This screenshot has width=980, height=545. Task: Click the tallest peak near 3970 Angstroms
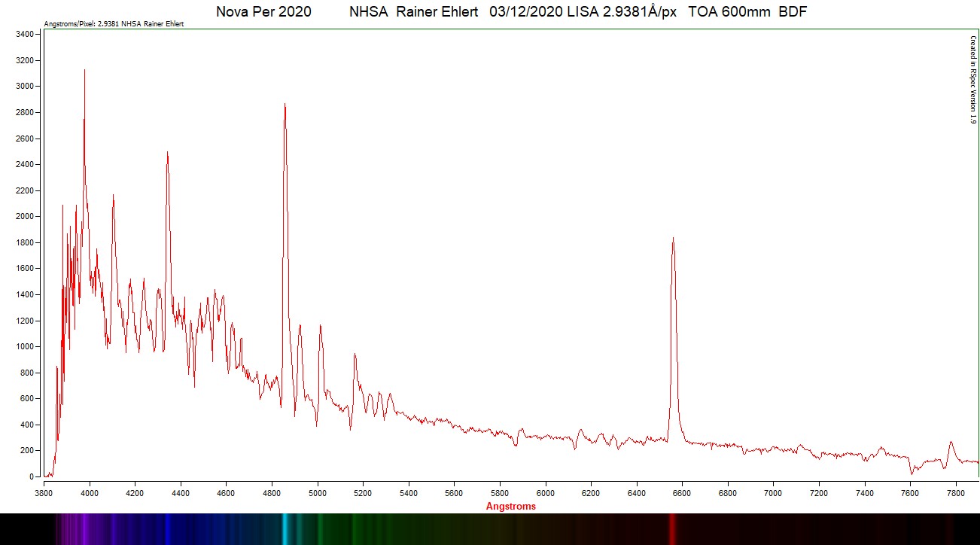[84, 71]
